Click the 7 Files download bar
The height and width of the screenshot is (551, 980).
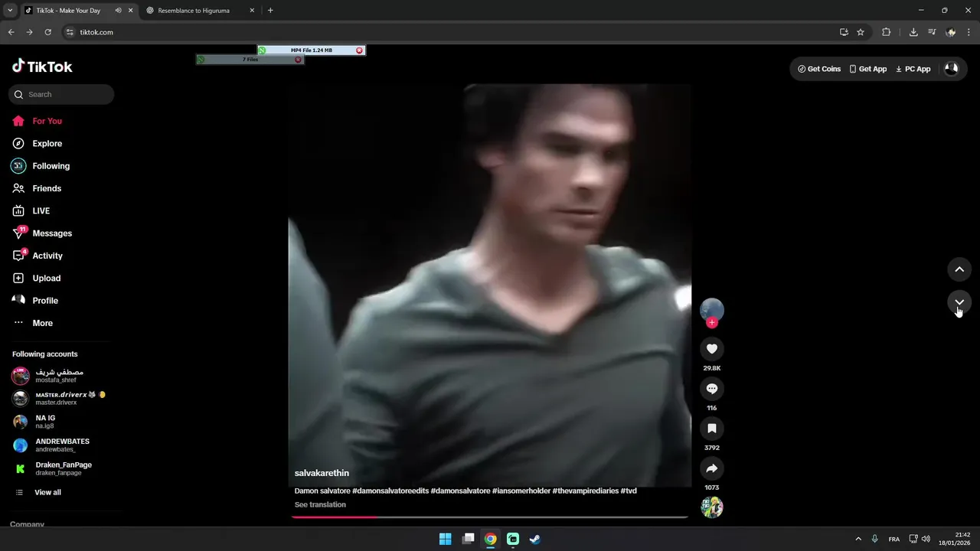250,60
